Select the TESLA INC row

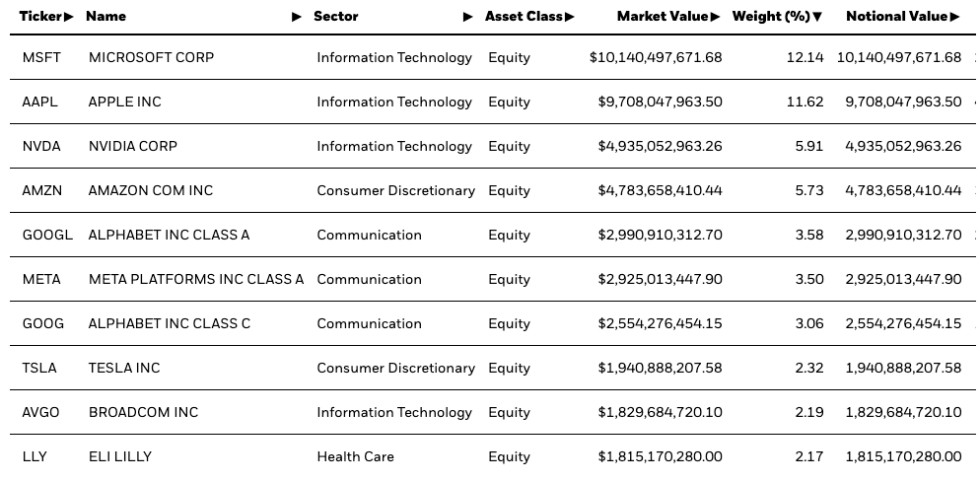click(x=493, y=368)
